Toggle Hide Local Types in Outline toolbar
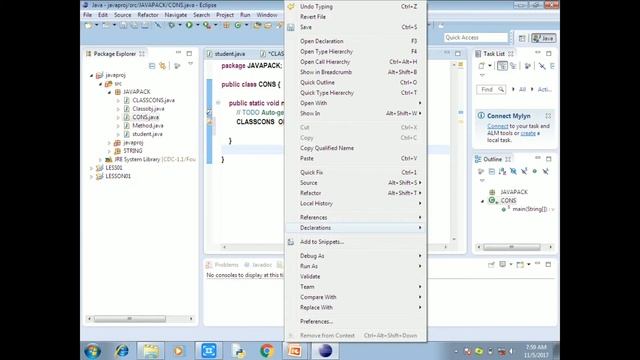Viewport: 640px width, 360px height. click(545, 171)
